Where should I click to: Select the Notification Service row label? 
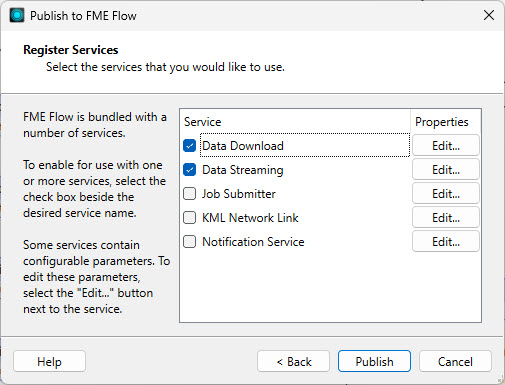pos(253,242)
